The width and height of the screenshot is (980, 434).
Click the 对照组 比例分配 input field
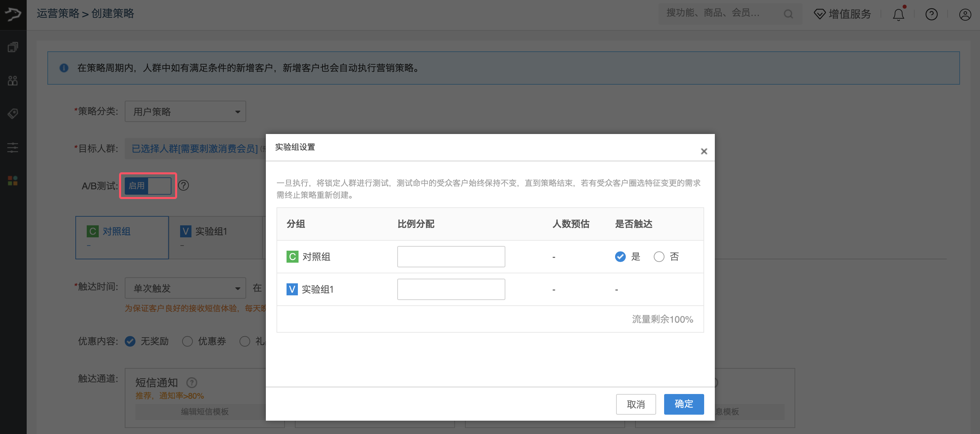[x=451, y=257]
